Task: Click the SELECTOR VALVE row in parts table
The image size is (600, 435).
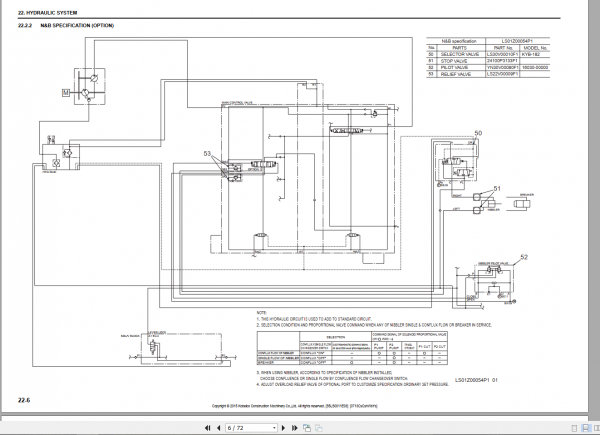Action: [x=488, y=54]
